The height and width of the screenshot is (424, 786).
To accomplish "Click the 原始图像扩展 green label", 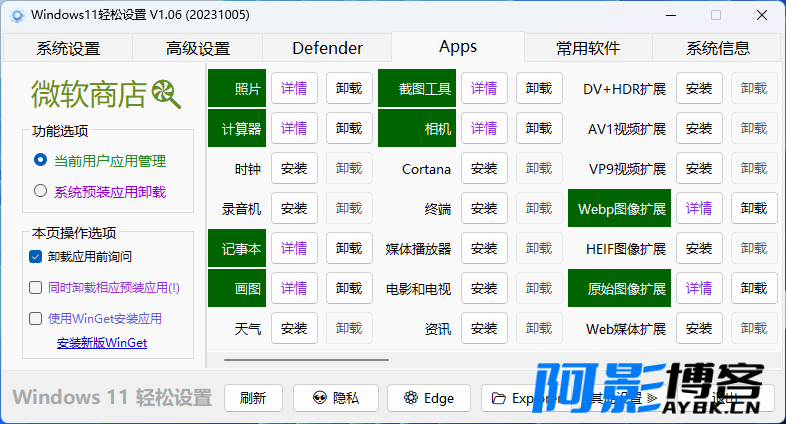I will point(619,289).
